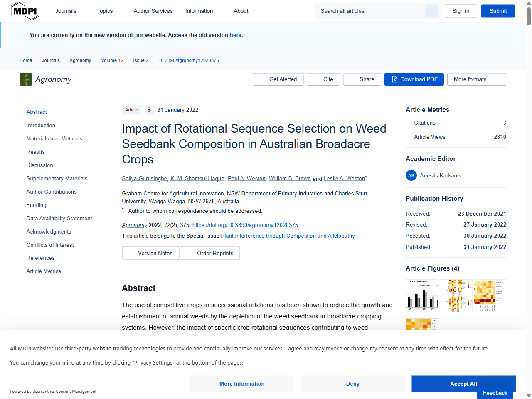Click the Share button
532x399 pixels.
tap(362, 79)
